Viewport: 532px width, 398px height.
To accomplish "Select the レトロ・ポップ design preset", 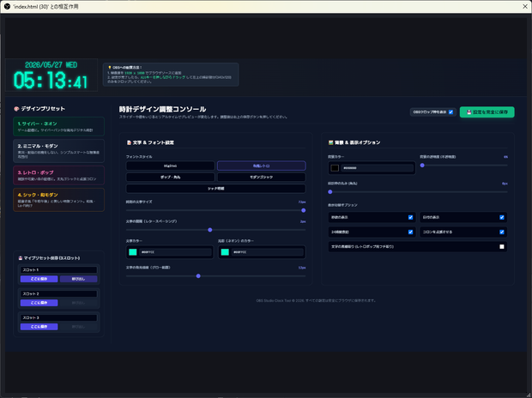I will [x=58, y=175].
